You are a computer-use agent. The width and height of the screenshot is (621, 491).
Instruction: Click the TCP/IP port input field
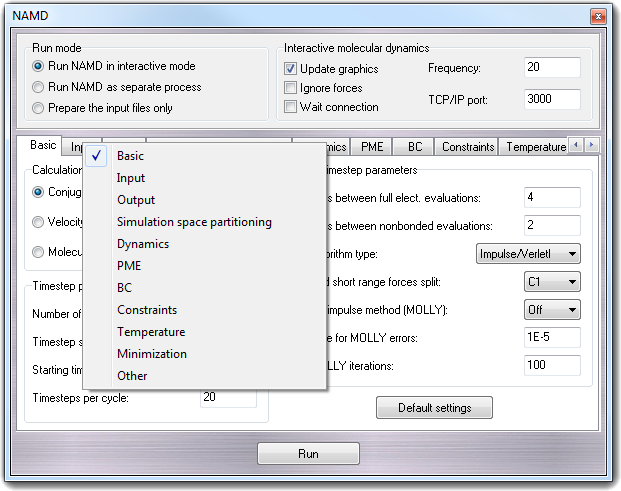(552, 99)
